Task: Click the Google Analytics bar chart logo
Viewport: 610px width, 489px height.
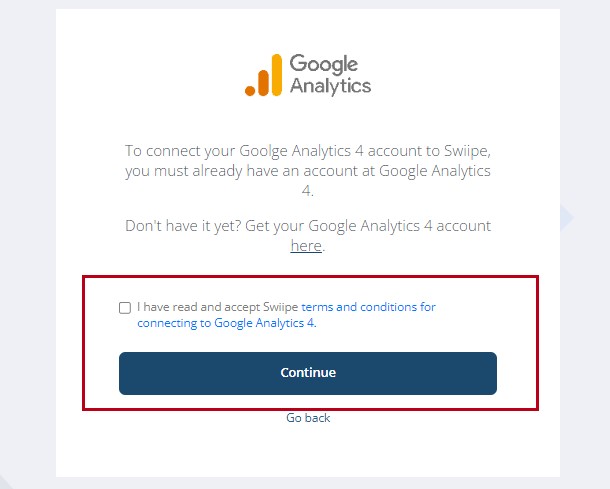Action: click(263, 77)
